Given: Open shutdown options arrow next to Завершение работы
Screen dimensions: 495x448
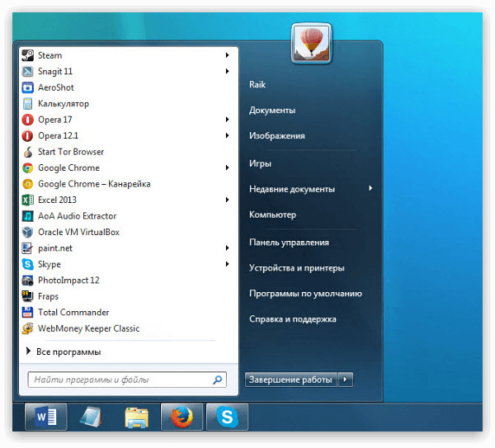Looking at the screenshot, I should pos(346,380).
